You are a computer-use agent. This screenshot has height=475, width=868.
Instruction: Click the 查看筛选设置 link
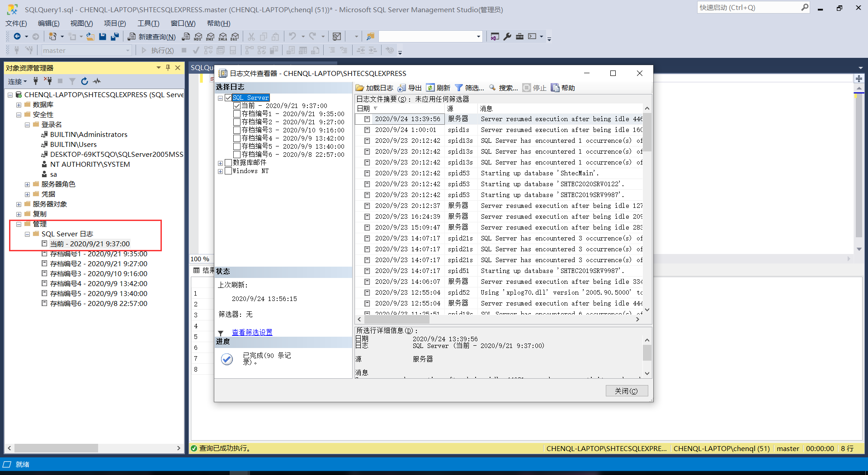252,332
